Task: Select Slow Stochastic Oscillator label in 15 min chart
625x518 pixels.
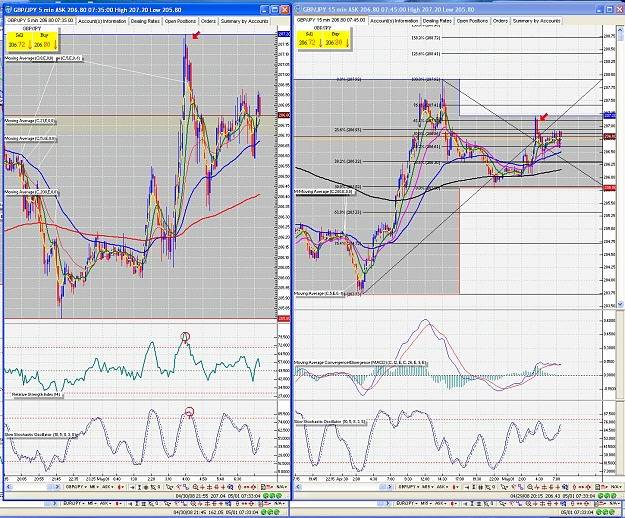Action: pos(330,421)
